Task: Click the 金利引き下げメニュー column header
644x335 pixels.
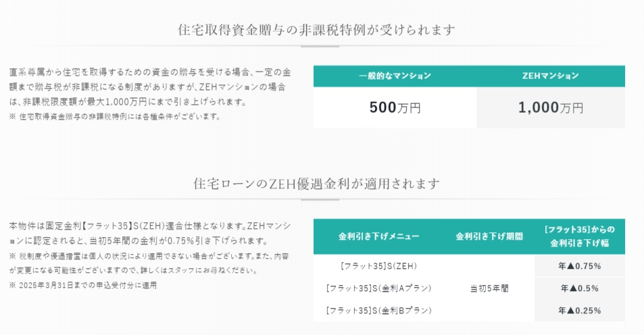Action: [x=378, y=236]
